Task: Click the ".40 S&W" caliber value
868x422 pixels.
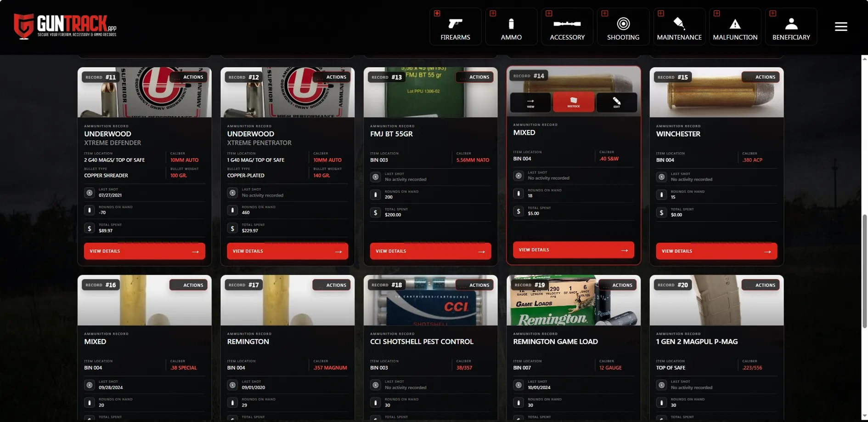Action: tap(609, 159)
